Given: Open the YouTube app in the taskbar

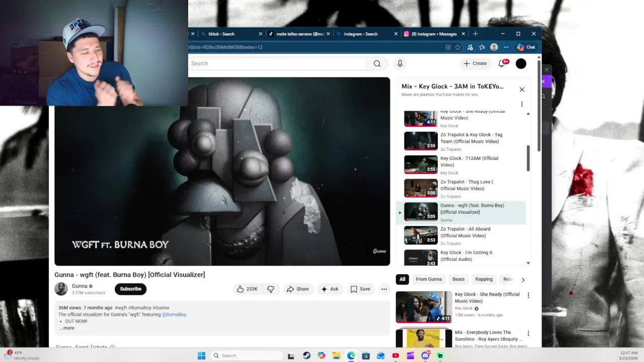Looking at the screenshot, I should (x=395, y=355).
